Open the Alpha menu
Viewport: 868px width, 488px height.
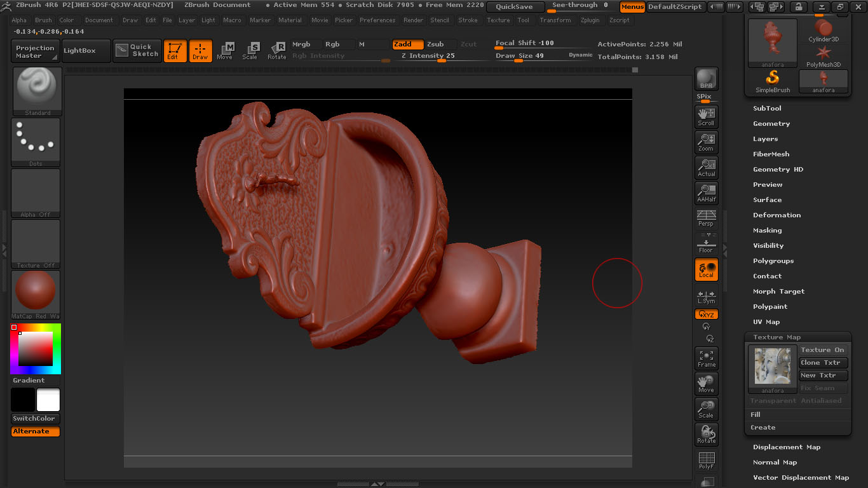click(x=19, y=20)
